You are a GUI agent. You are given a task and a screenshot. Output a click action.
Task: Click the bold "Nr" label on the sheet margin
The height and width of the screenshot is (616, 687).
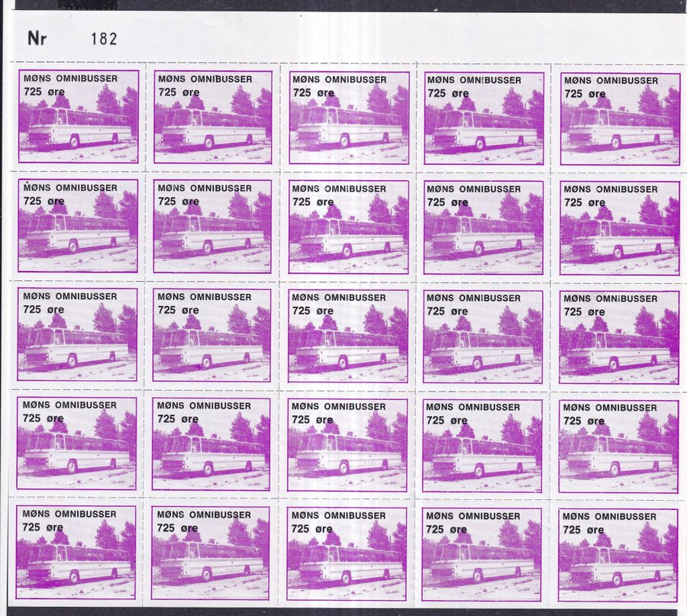coord(34,39)
